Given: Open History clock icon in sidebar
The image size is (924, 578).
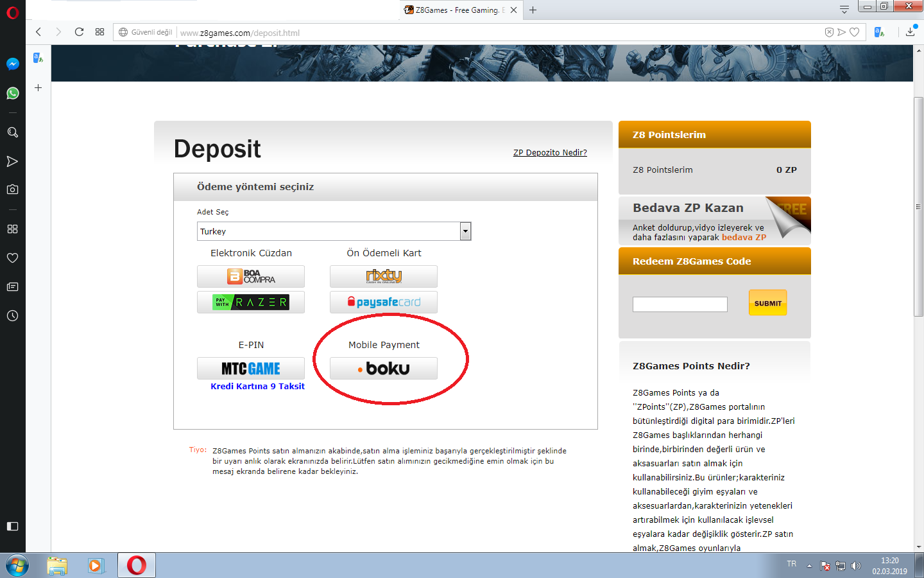Looking at the screenshot, I should (x=12, y=315).
